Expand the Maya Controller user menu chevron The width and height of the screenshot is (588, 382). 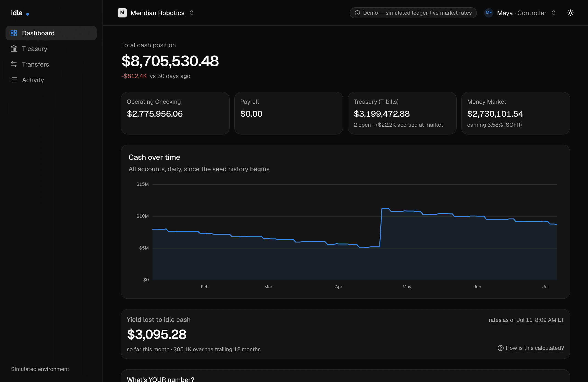pyautogui.click(x=553, y=13)
